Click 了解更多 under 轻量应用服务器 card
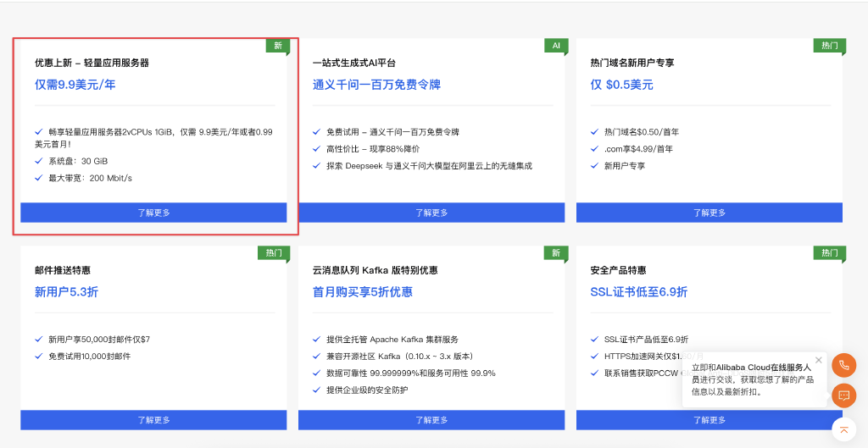This screenshot has width=868, height=448. 154,213
